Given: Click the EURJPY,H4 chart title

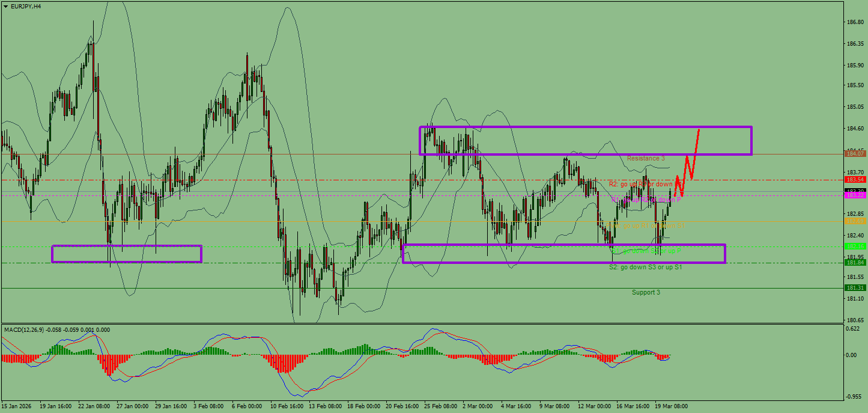Looking at the screenshot, I should tap(26, 6).
